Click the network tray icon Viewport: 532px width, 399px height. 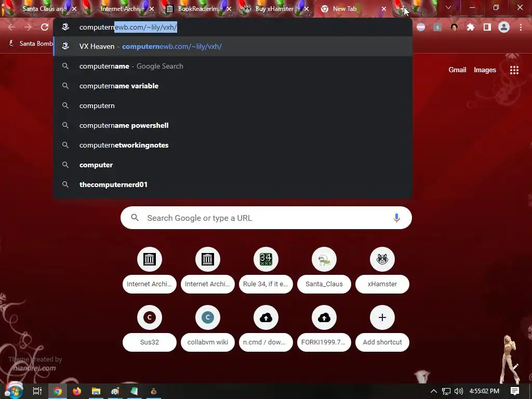(x=446, y=391)
